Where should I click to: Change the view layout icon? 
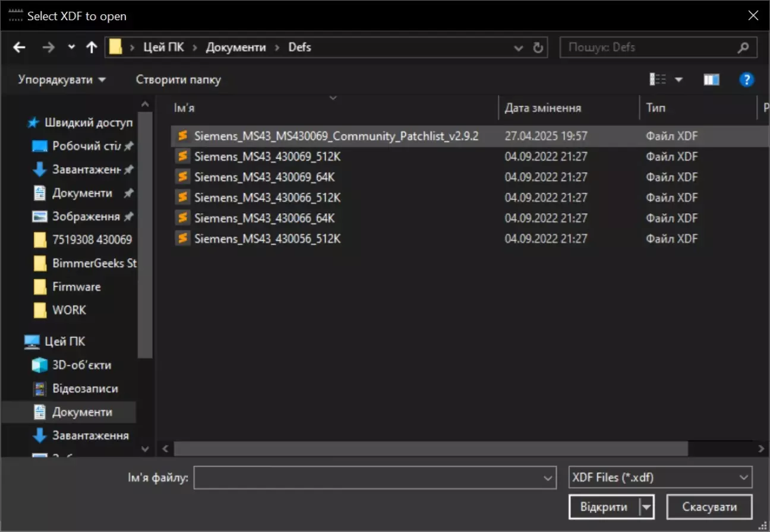click(658, 80)
